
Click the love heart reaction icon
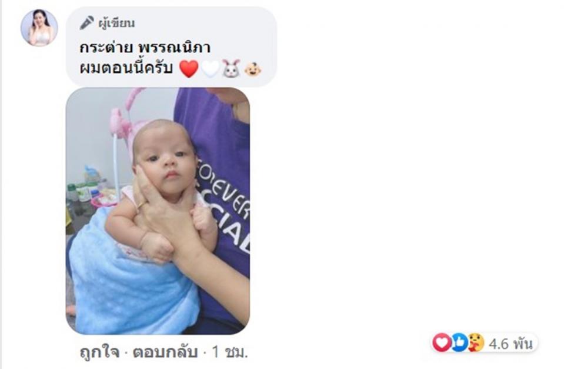[442, 343]
